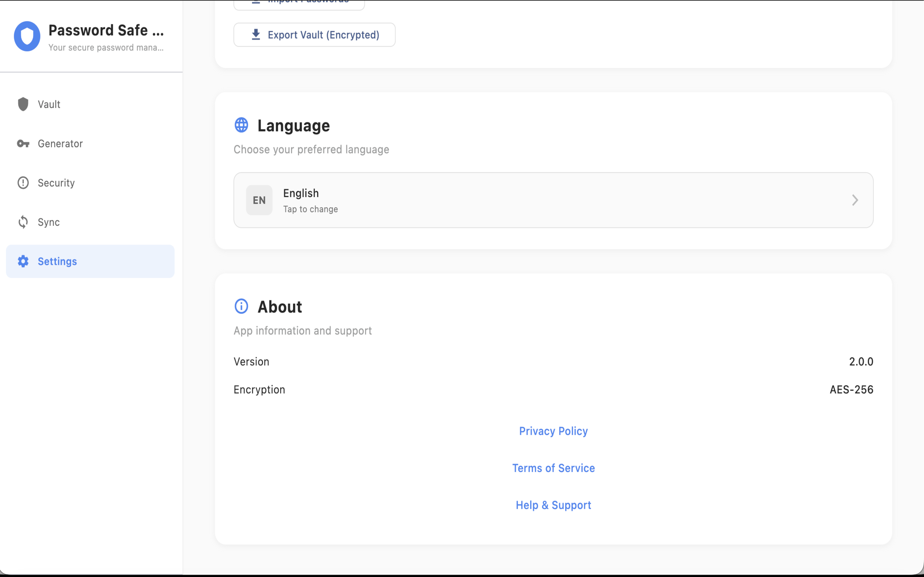Click the Security alert circle icon
924x577 pixels.
click(23, 183)
